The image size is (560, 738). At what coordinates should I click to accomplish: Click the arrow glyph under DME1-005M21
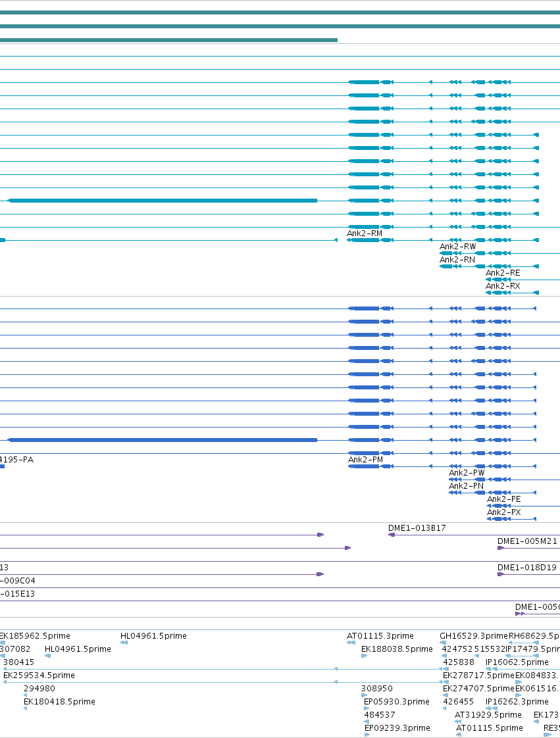(x=501, y=549)
